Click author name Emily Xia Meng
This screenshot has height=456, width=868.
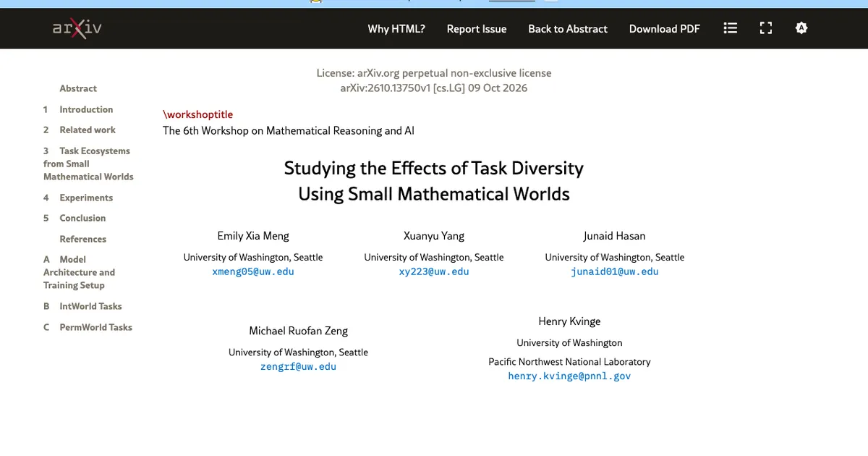(x=253, y=236)
